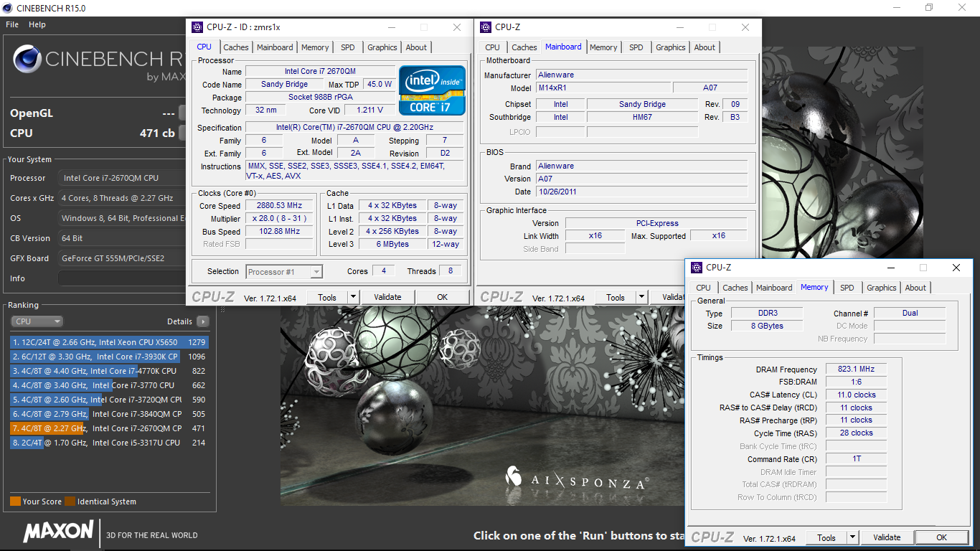Click the DRAM Frequency value 823.1 MHz
Screen dimensions: 980x551
click(856, 369)
